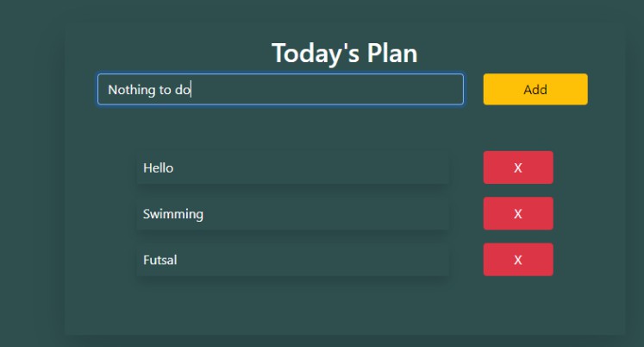
Task: Remove the Swimming item using X button
Action: (x=517, y=214)
